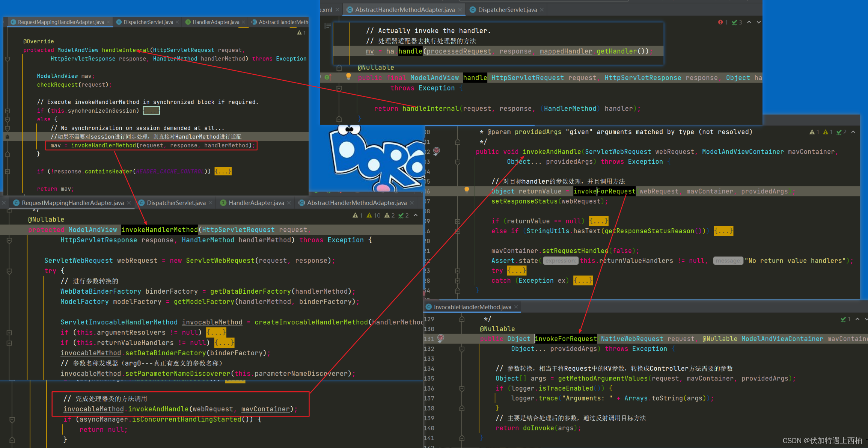Open the green typo checkmark showing 3
The image size is (868, 448).
(x=737, y=23)
